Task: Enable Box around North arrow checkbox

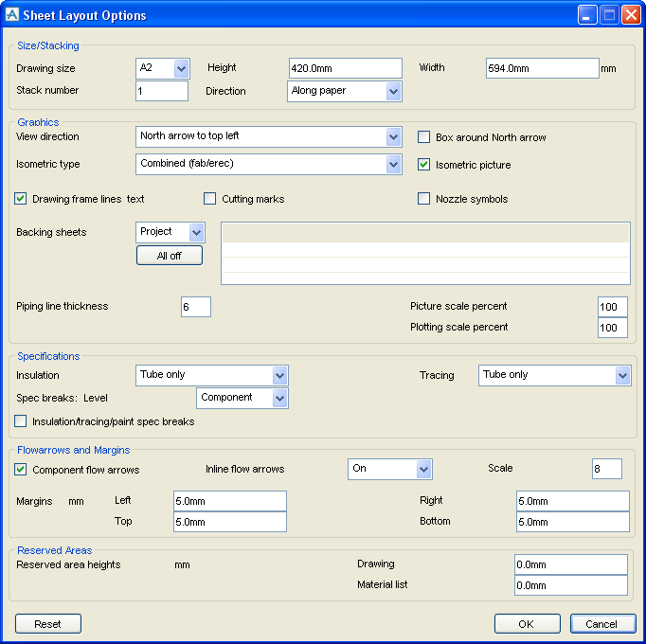Action: pos(424,137)
